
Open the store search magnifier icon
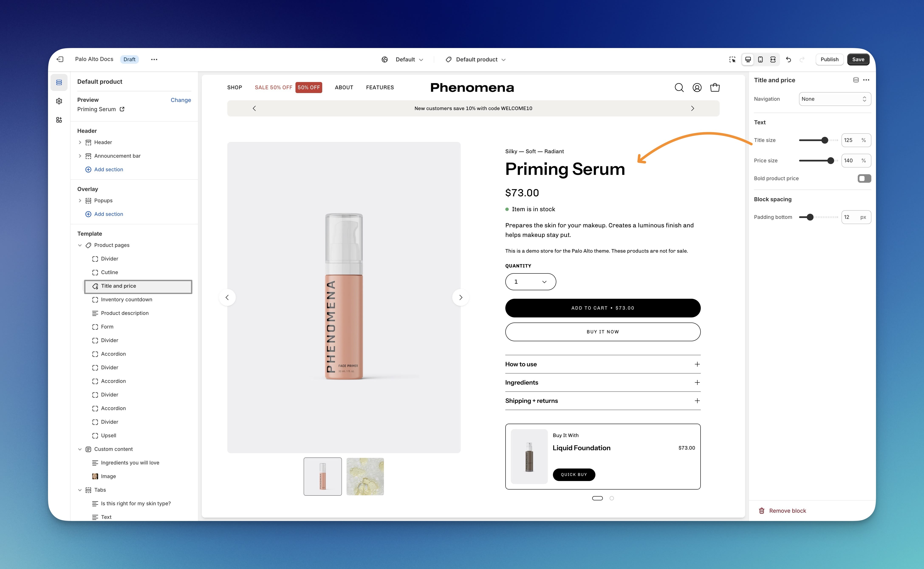[x=679, y=88]
